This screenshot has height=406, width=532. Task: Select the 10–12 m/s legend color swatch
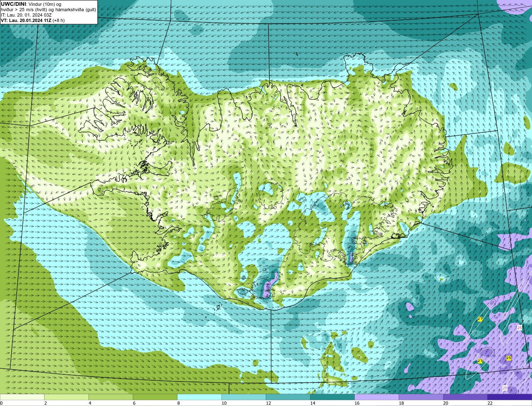[x=244, y=397]
